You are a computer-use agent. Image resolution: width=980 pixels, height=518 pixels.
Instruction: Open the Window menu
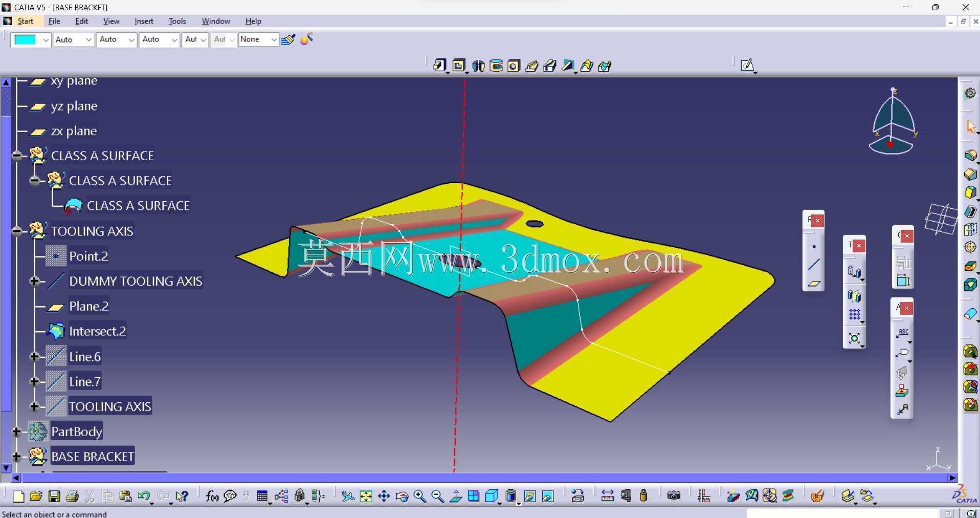click(216, 21)
